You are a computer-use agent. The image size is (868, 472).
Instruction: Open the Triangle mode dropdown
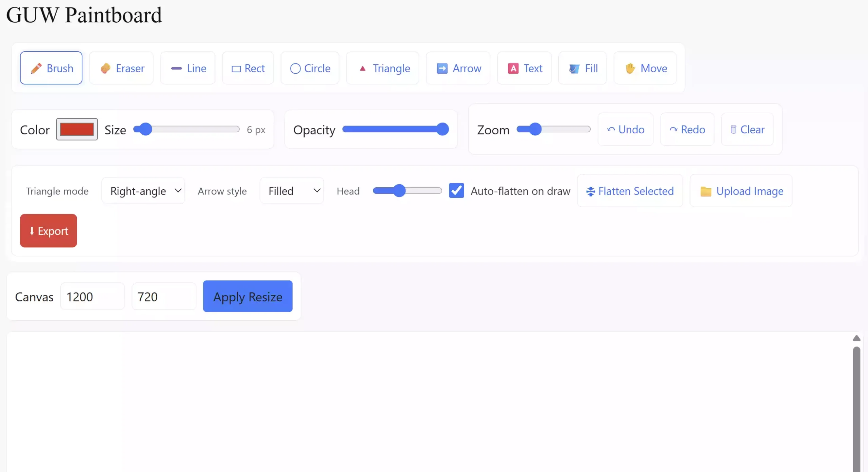tap(143, 191)
